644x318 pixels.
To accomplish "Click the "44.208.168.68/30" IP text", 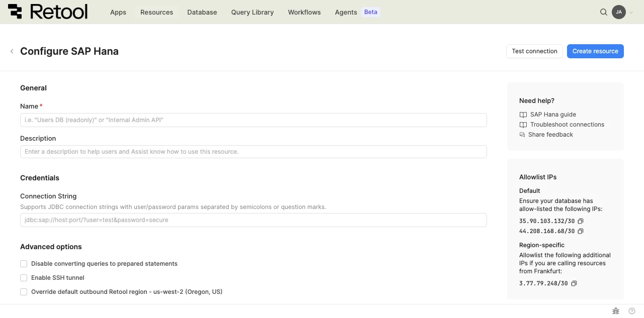I will [547, 231].
